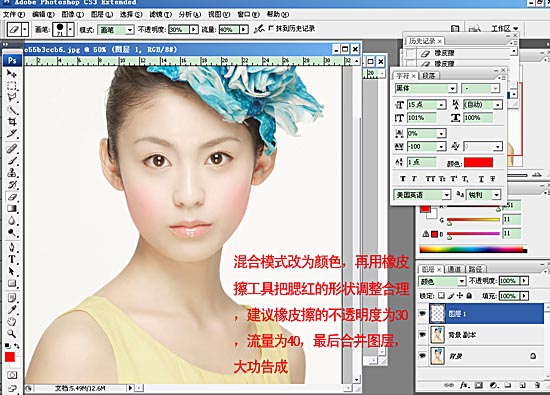Hide 背景 副本 layer visibility
This screenshot has height=395, width=550.
click(x=422, y=335)
